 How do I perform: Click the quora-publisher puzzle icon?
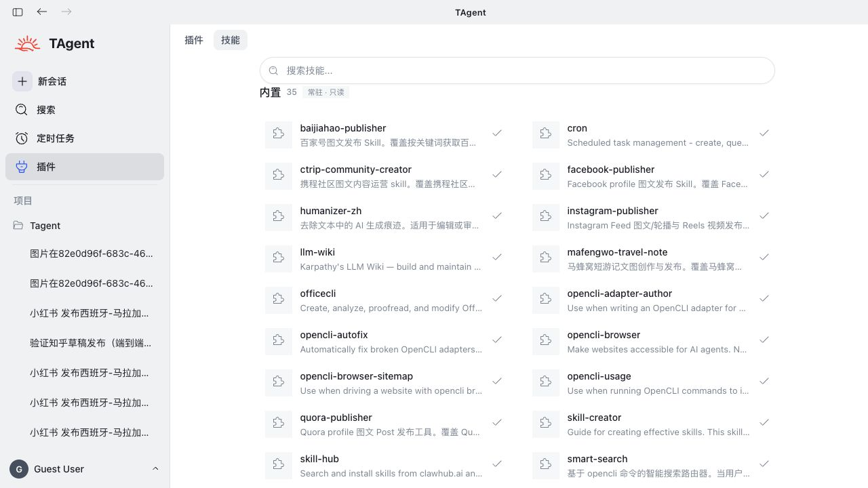coord(278,424)
